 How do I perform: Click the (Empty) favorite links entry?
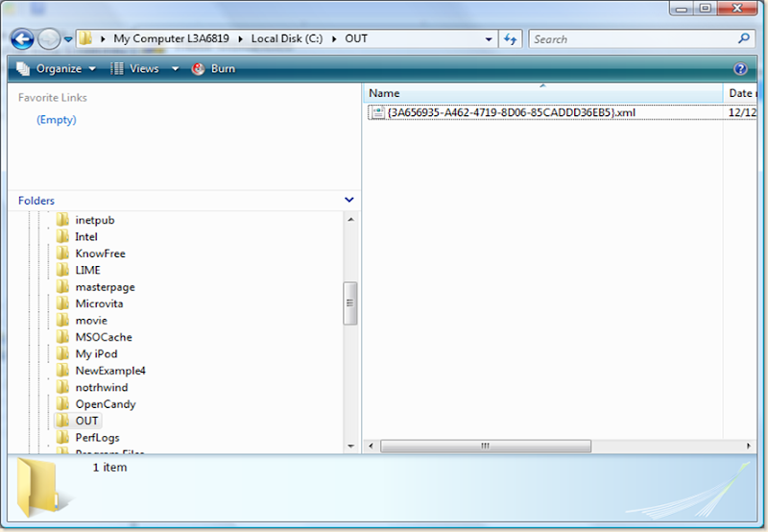click(57, 119)
